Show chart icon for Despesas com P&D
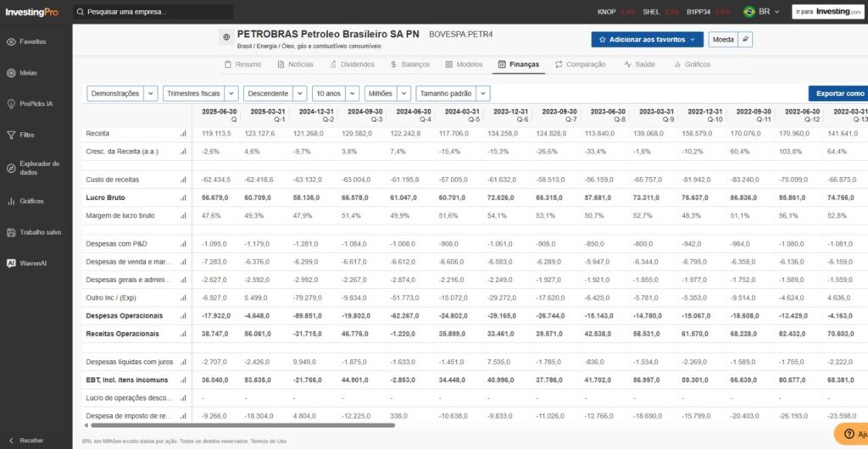868x449 pixels. (x=183, y=244)
